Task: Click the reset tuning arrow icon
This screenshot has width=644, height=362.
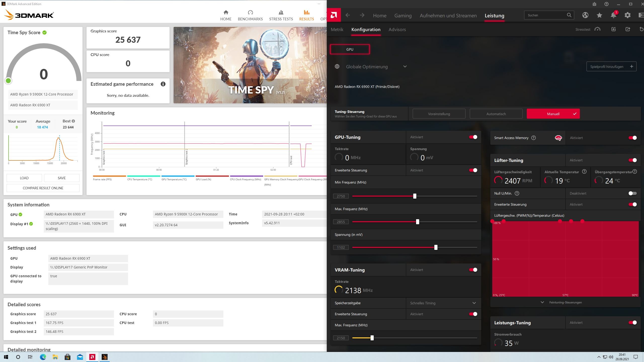Action: pos(641,29)
